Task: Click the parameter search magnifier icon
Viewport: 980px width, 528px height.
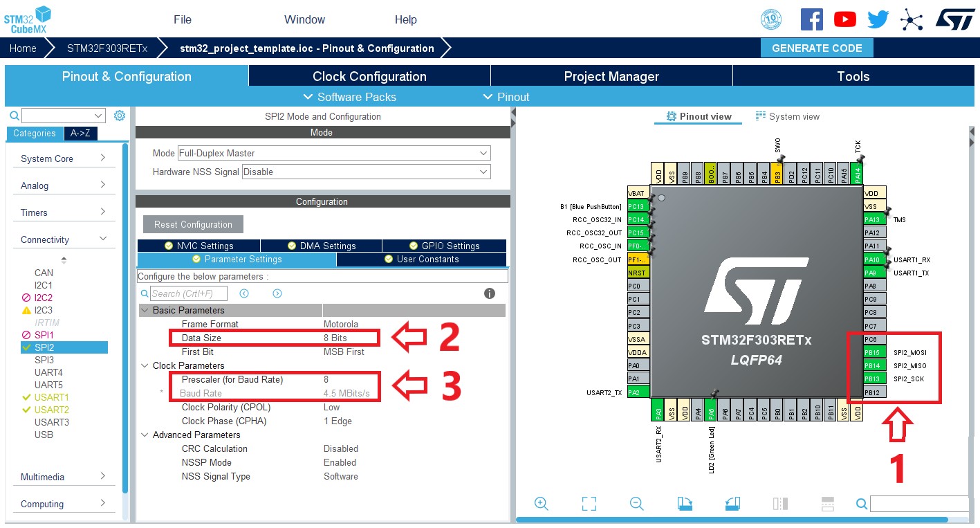Action: coord(145,293)
